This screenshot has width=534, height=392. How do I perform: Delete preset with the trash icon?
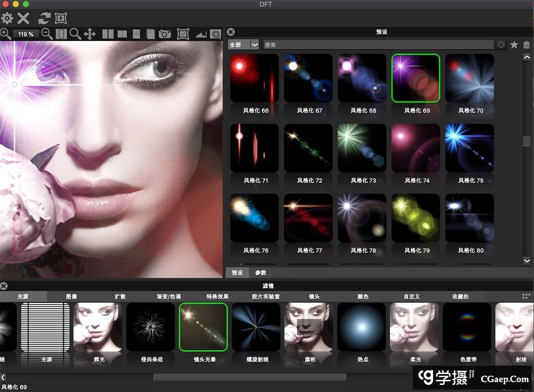tap(526, 45)
